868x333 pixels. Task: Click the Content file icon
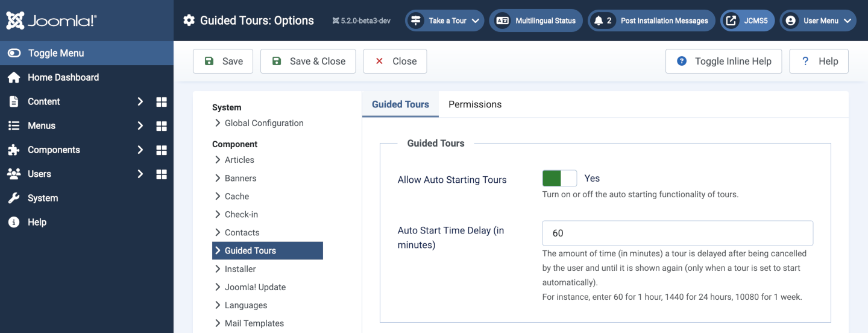pos(14,101)
